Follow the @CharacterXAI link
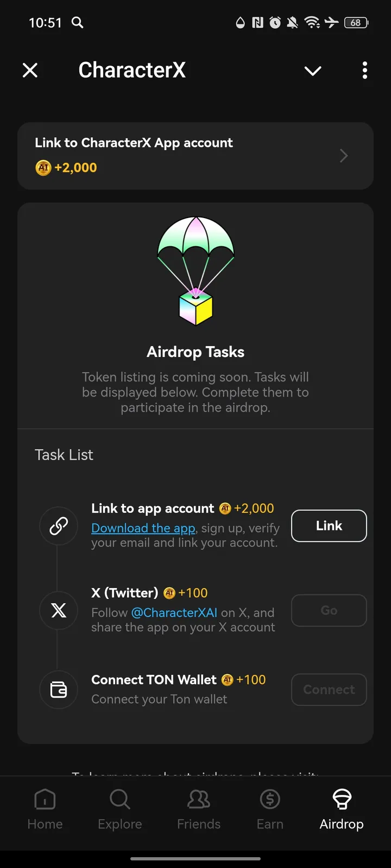This screenshot has height=868, width=391. click(x=174, y=612)
